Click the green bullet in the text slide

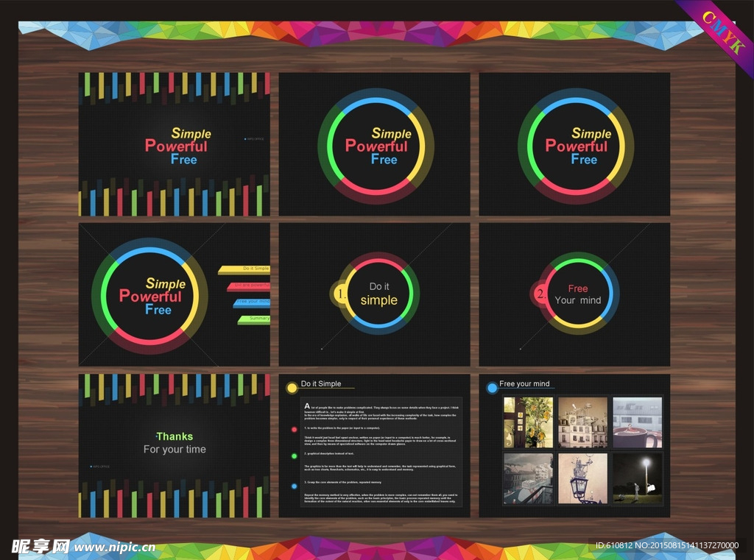tap(295, 456)
